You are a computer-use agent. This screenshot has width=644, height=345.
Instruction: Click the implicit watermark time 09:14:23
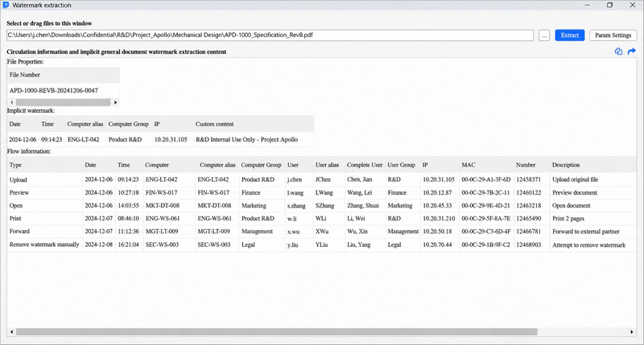coord(52,139)
